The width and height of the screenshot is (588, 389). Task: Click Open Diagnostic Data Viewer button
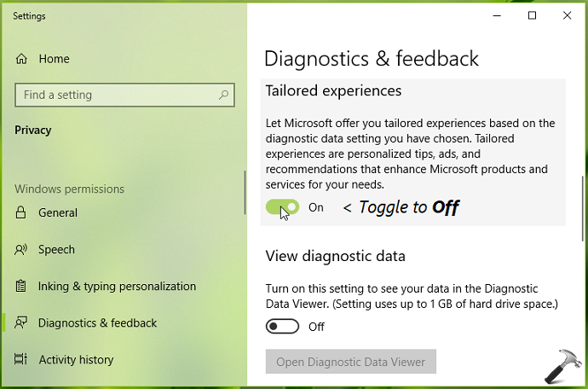coord(350,362)
